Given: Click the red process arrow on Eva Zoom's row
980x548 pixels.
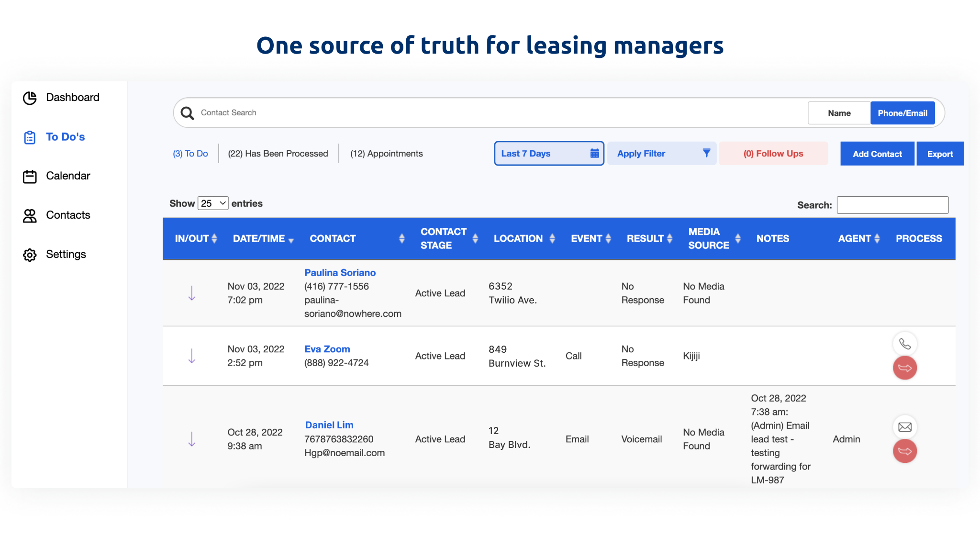Looking at the screenshot, I should tap(904, 368).
